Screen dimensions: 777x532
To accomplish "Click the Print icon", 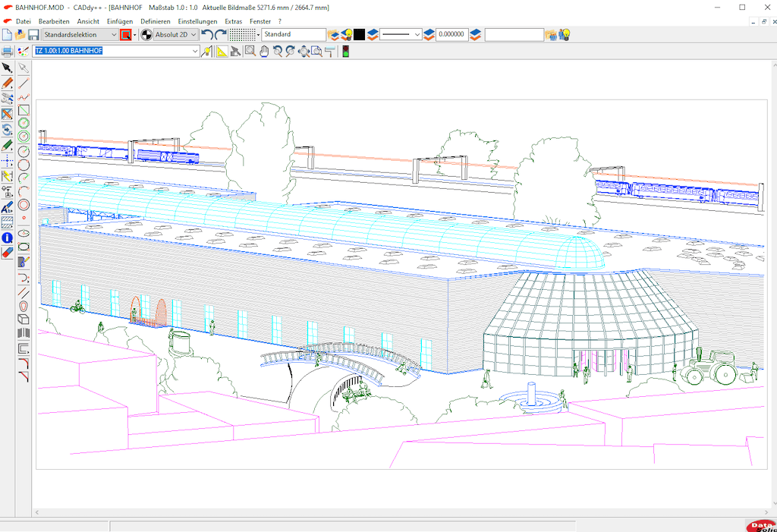I will [8, 52].
